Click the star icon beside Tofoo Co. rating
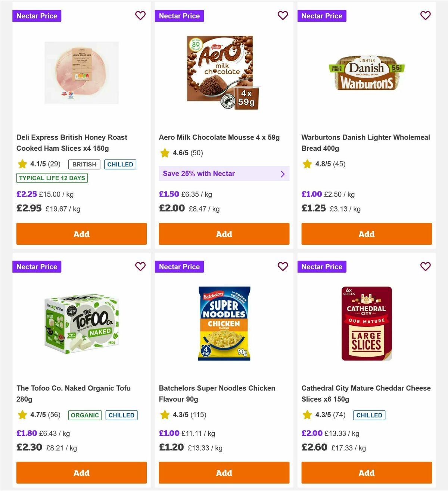The image size is (448, 491). coord(22,415)
